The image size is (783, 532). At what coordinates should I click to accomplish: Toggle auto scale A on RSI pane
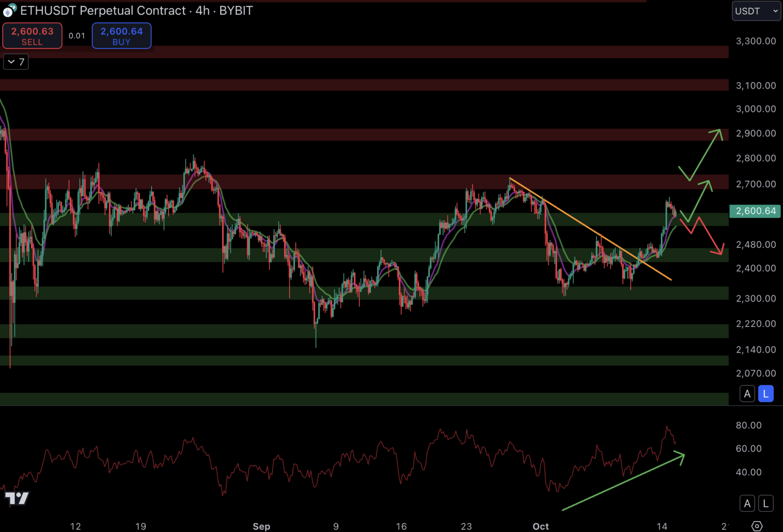click(747, 503)
